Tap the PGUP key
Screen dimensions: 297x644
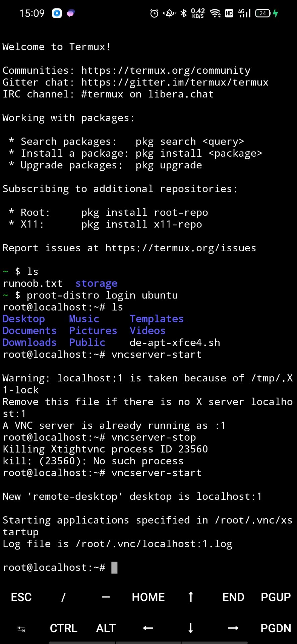[x=276, y=597]
